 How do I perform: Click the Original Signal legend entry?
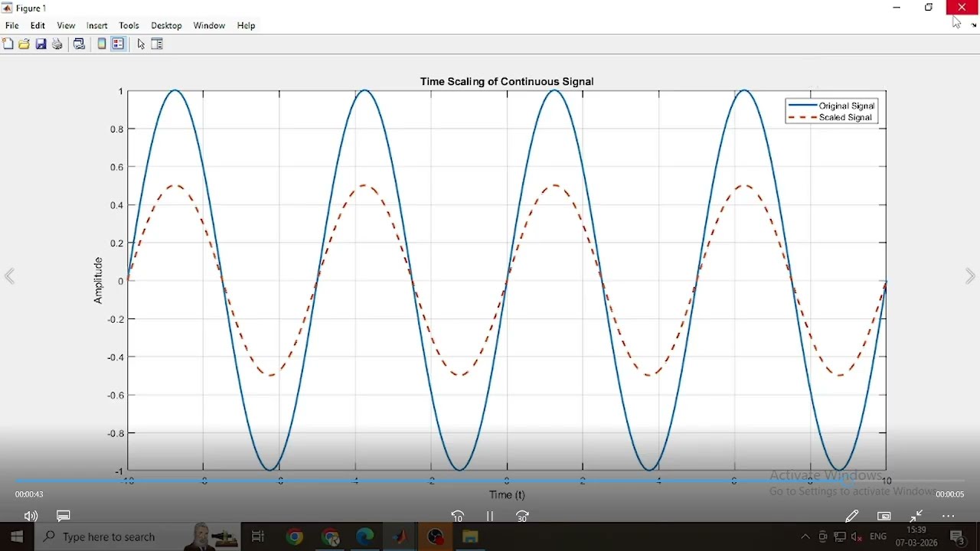(x=831, y=106)
